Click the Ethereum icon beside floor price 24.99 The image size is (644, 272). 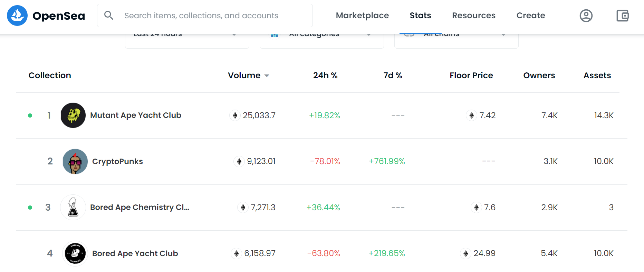[466, 253]
